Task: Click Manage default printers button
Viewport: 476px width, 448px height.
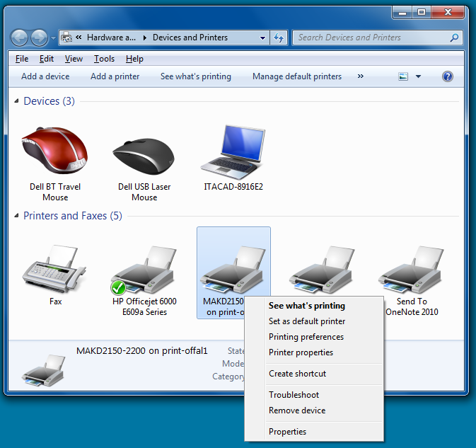Action: point(297,76)
